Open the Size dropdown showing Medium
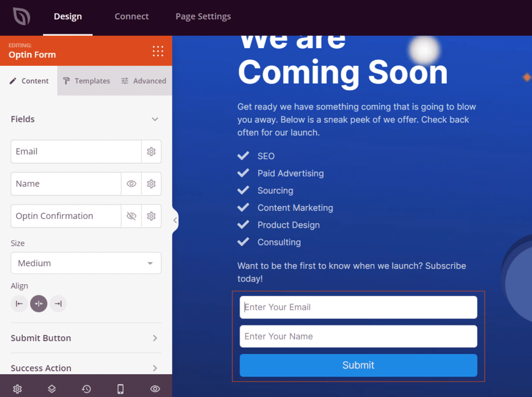This screenshot has width=532, height=397. 86,263
